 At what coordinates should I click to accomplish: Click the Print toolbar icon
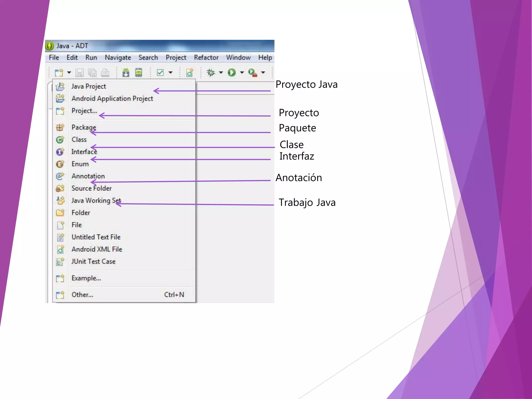[x=105, y=72]
